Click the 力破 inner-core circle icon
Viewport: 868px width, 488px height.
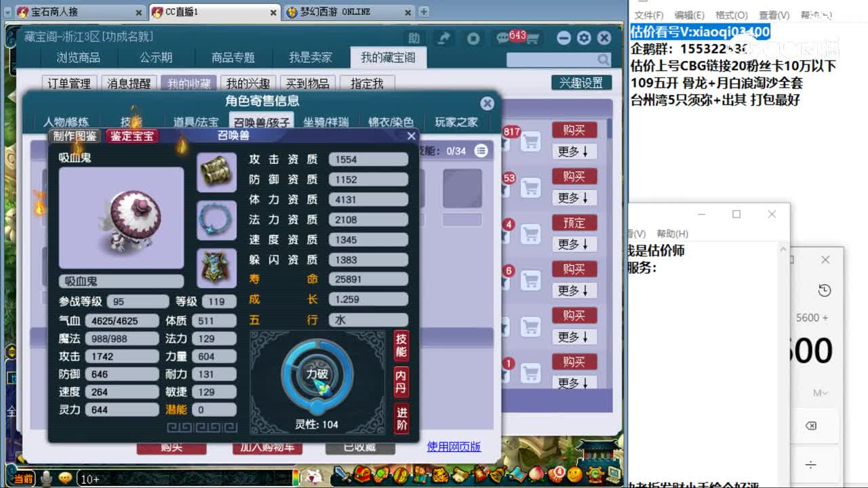point(317,374)
